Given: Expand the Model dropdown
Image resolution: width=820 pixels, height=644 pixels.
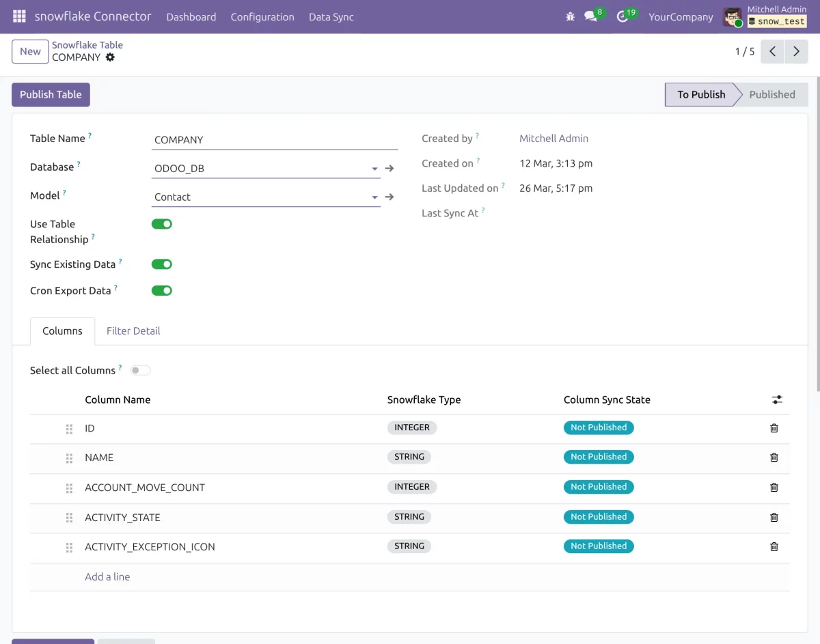Looking at the screenshot, I should [x=374, y=197].
